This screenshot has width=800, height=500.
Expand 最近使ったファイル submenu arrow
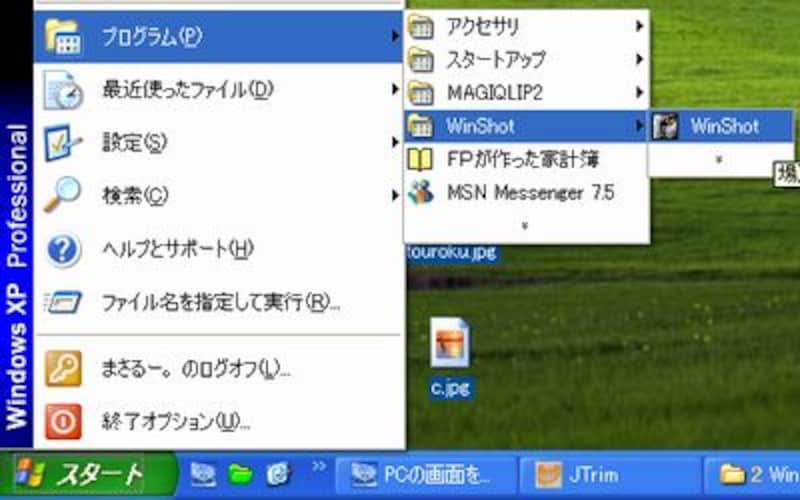[395, 89]
